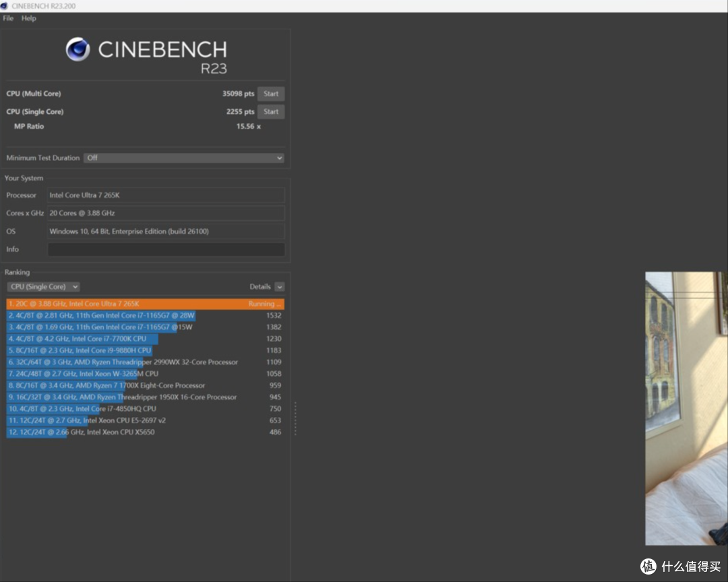Click the dotted panel splitter handle
The width and height of the screenshot is (728, 582).
295,418
